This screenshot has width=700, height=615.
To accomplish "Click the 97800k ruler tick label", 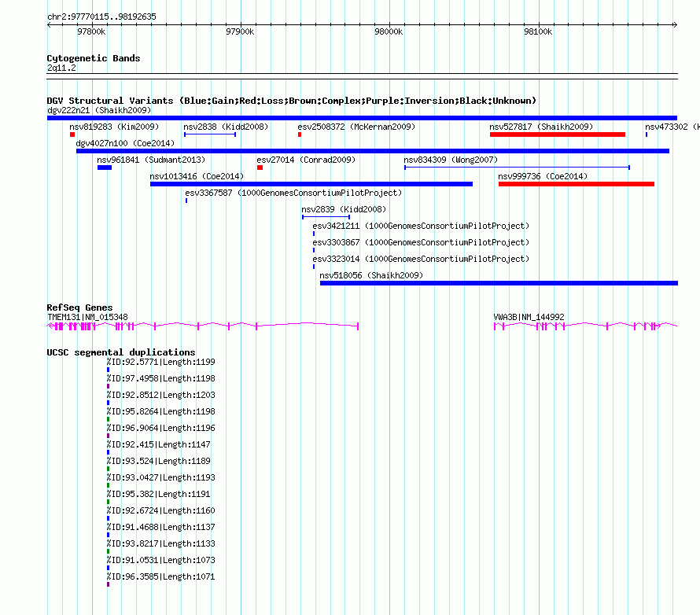I will coord(91,31).
